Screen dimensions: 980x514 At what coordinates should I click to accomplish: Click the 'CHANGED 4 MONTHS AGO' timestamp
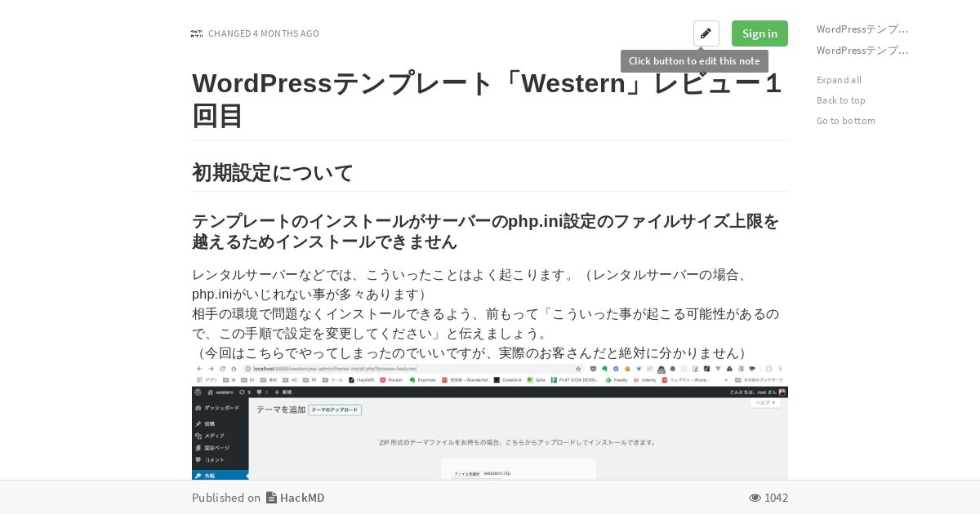[264, 33]
